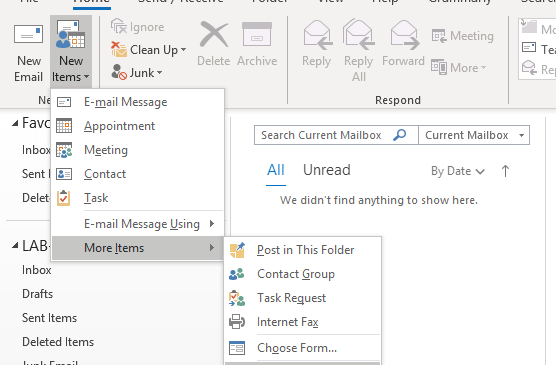The image size is (556, 365).
Task: Click the Task Request icon
Action: 237,298
